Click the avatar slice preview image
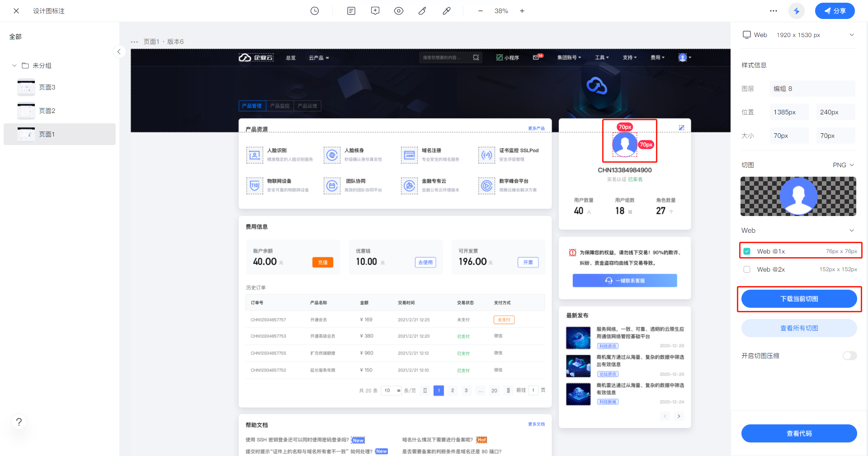 (798, 196)
